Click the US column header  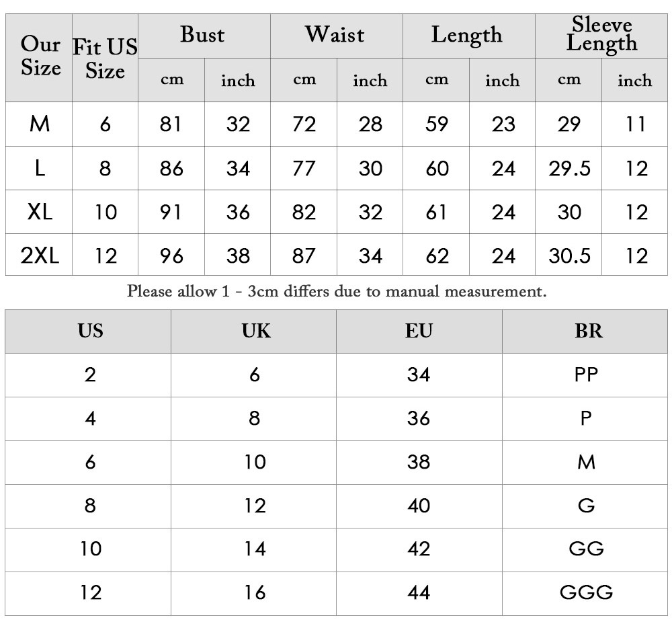coord(90,331)
